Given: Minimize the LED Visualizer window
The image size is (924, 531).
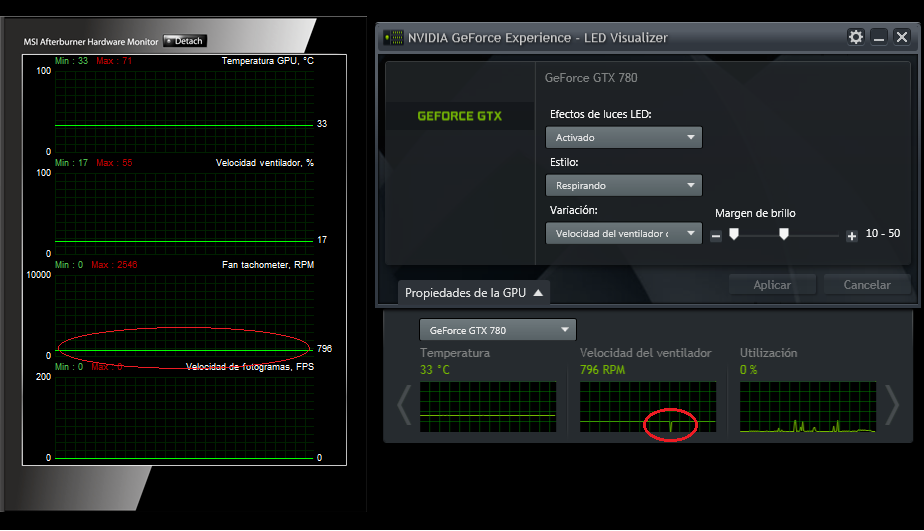Looking at the screenshot, I should 879,37.
